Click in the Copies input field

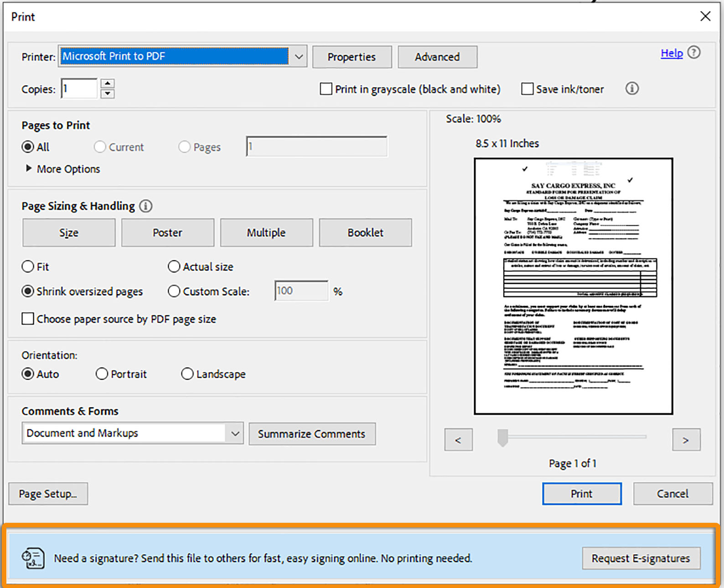[79, 88]
